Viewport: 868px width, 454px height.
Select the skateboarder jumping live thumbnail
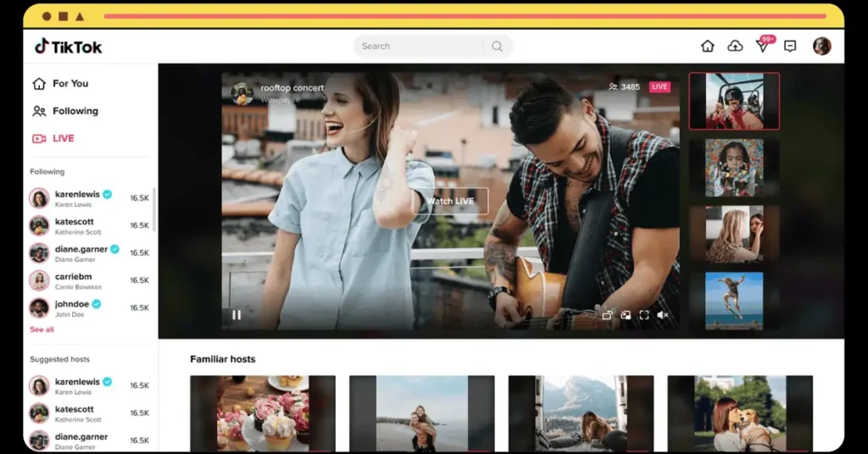click(734, 301)
